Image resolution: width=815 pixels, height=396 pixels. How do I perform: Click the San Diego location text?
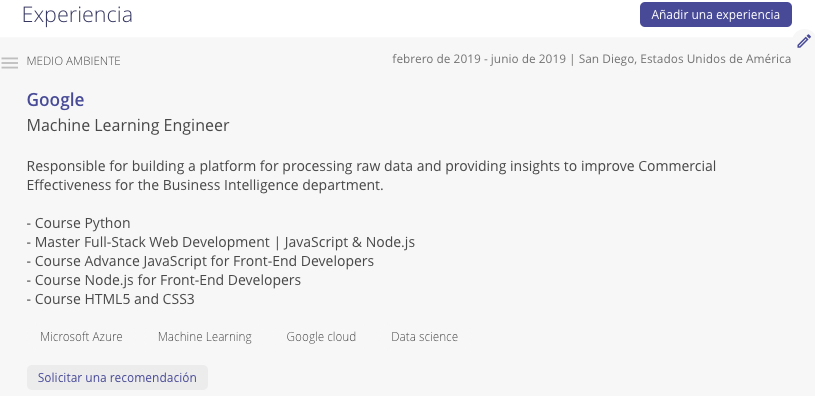[685, 59]
